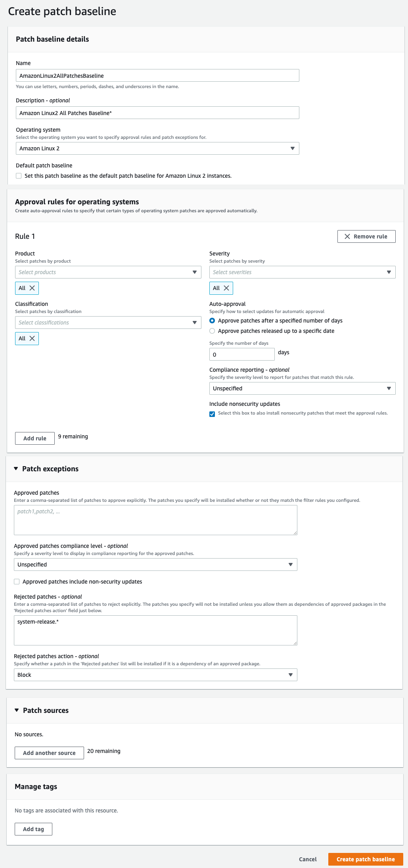The width and height of the screenshot is (408, 868).
Task: Open the Operating system dropdown
Action: (x=157, y=148)
